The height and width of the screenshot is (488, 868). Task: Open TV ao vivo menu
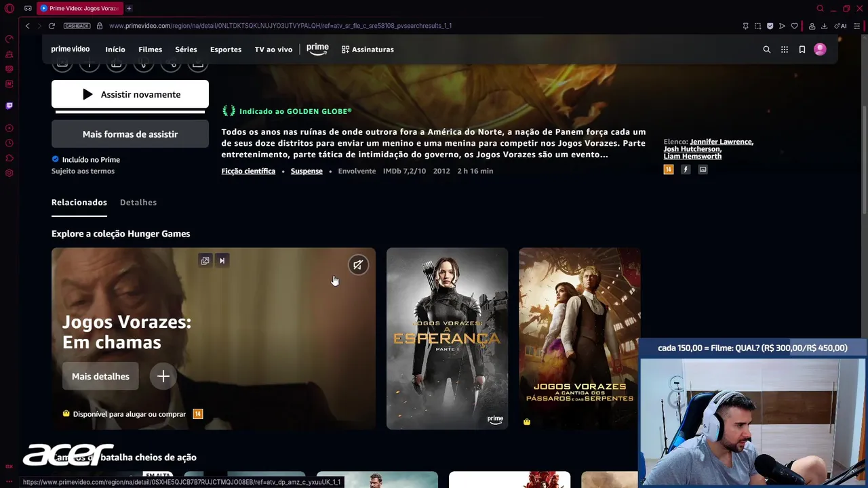[273, 49]
